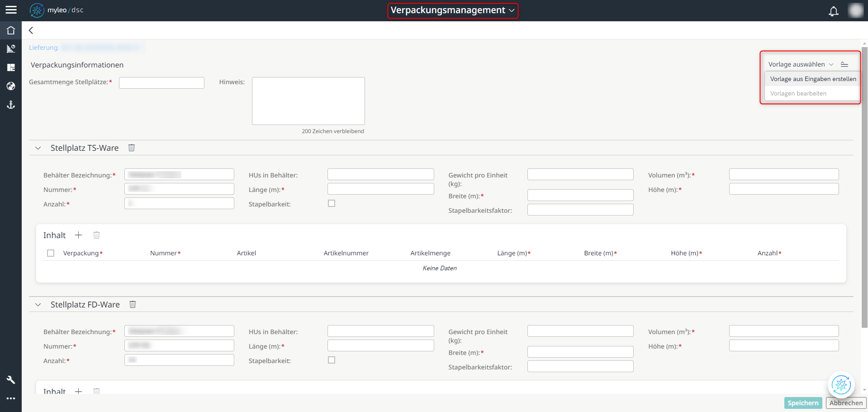Viewport: 868px width, 412px height.
Task: Focus the Hinweis text area
Action: (x=308, y=101)
